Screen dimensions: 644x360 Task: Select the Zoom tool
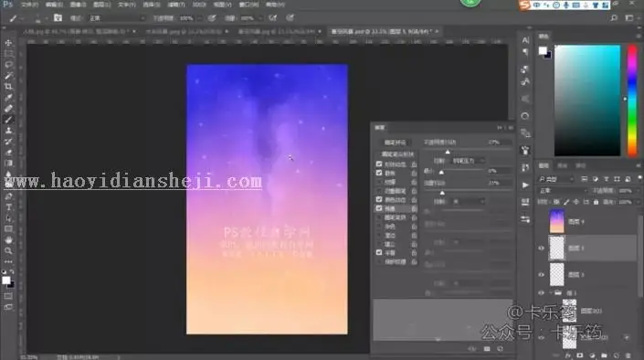tap(8, 250)
